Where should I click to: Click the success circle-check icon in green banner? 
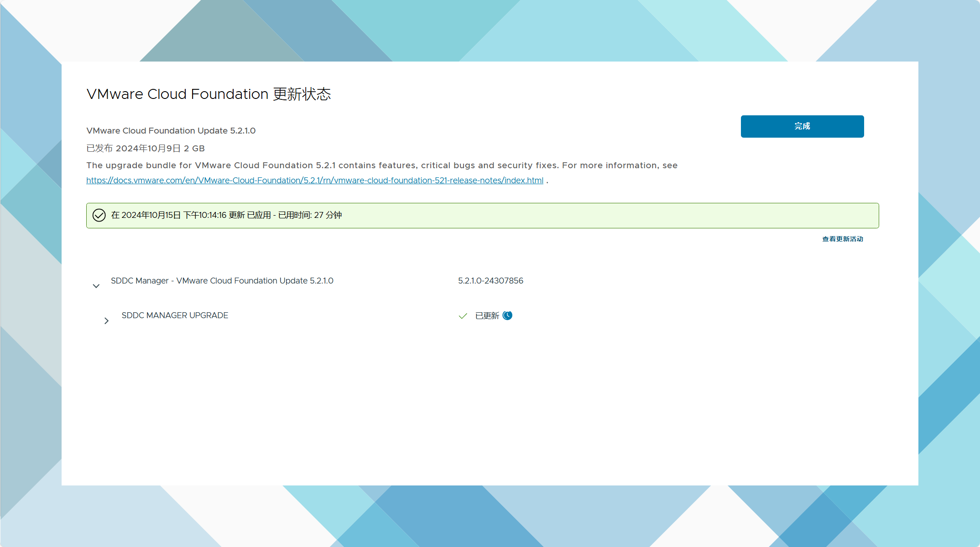99,215
